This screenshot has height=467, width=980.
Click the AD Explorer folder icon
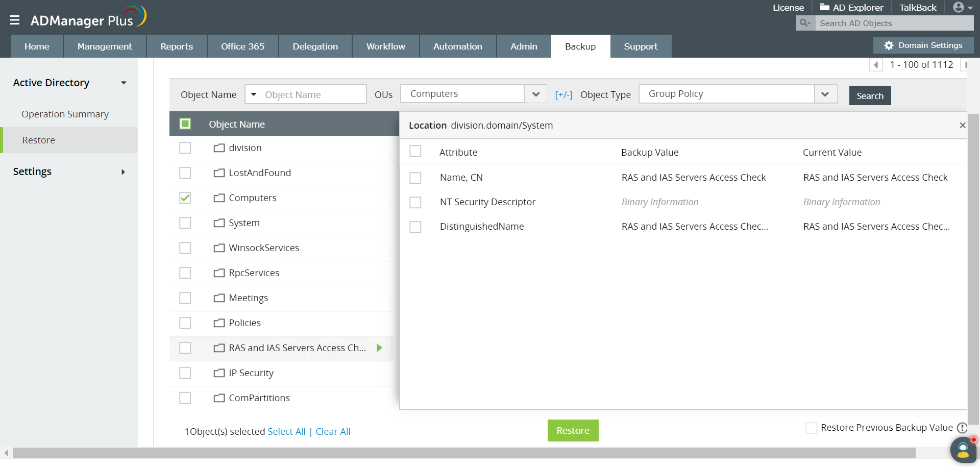[824, 7]
